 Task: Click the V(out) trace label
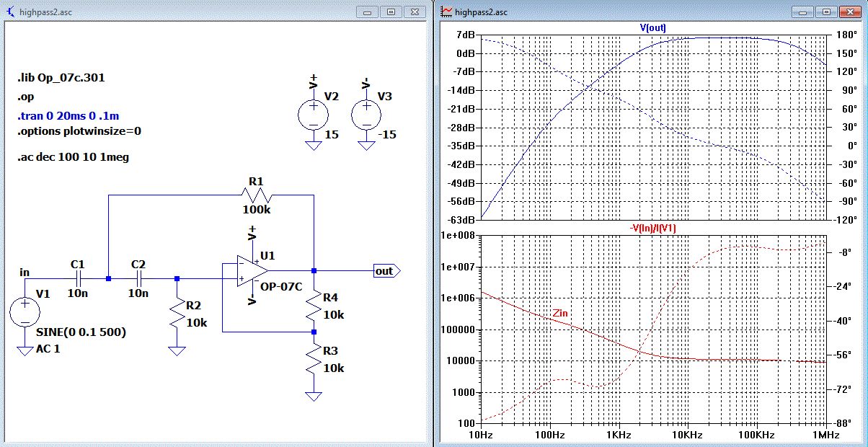click(652, 28)
